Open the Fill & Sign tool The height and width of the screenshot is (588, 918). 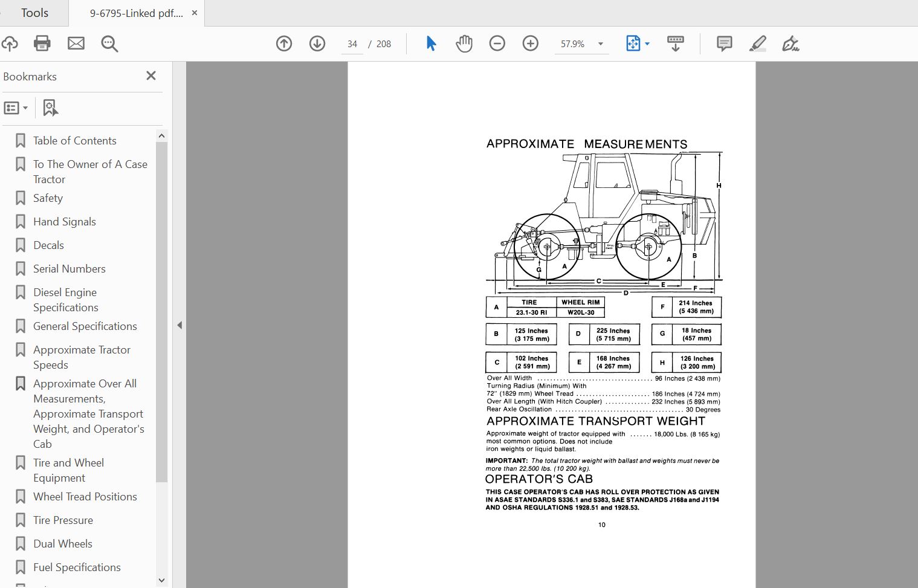tap(791, 44)
